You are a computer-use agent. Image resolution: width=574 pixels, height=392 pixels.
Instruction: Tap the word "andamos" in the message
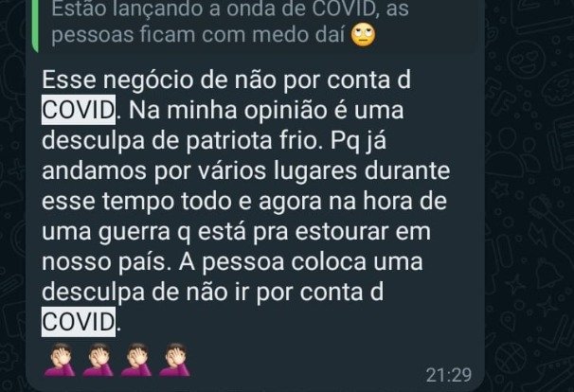tap(94, 170)
